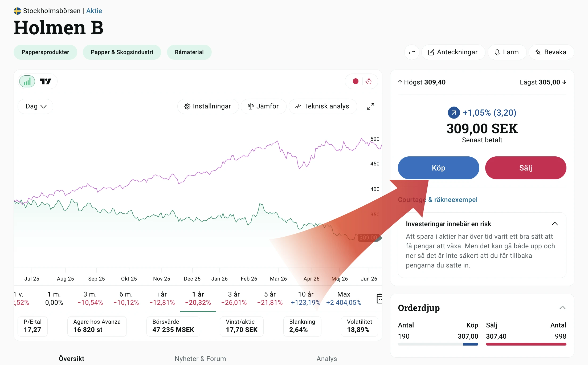Image resolution: width=588 pixels, height=365 pixels.
Task: Open chart Inställningar
Action: click(x=208, y=106)
